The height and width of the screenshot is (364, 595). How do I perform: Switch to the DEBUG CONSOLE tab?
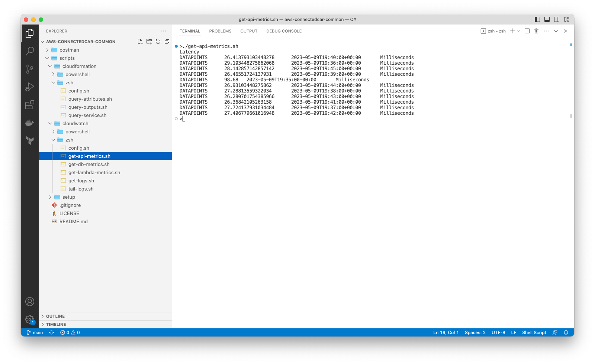(284, 31)
